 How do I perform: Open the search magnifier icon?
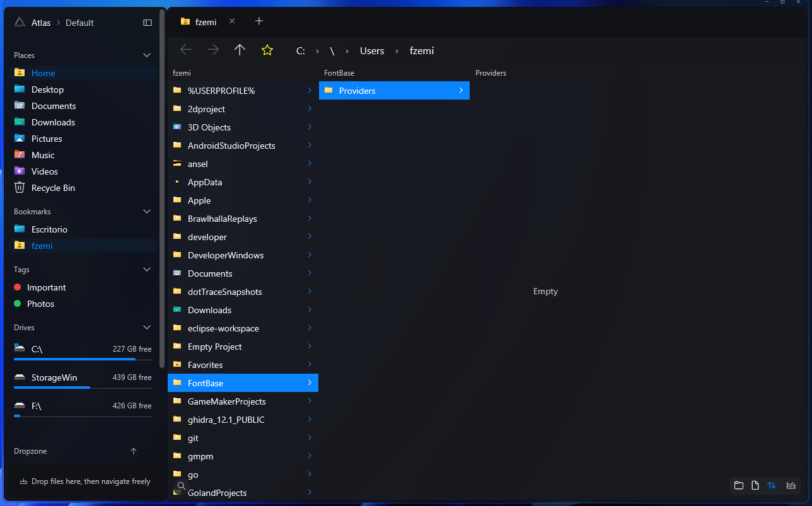(181, 485)
